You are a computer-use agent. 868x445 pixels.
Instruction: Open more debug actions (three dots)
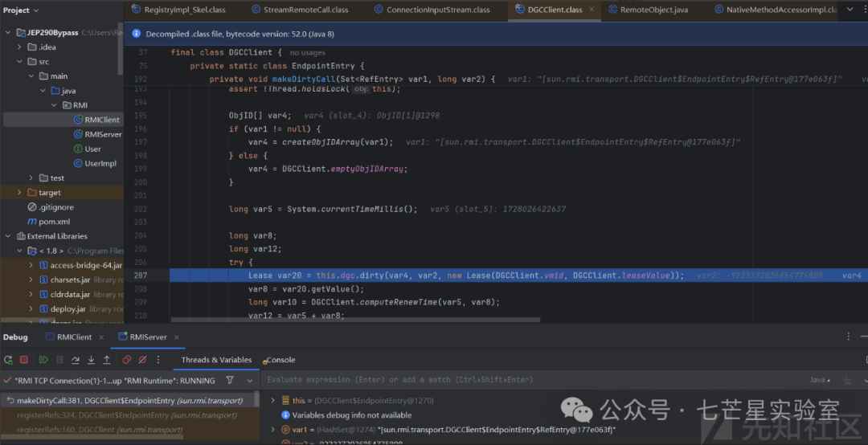(x=158, y=360)
